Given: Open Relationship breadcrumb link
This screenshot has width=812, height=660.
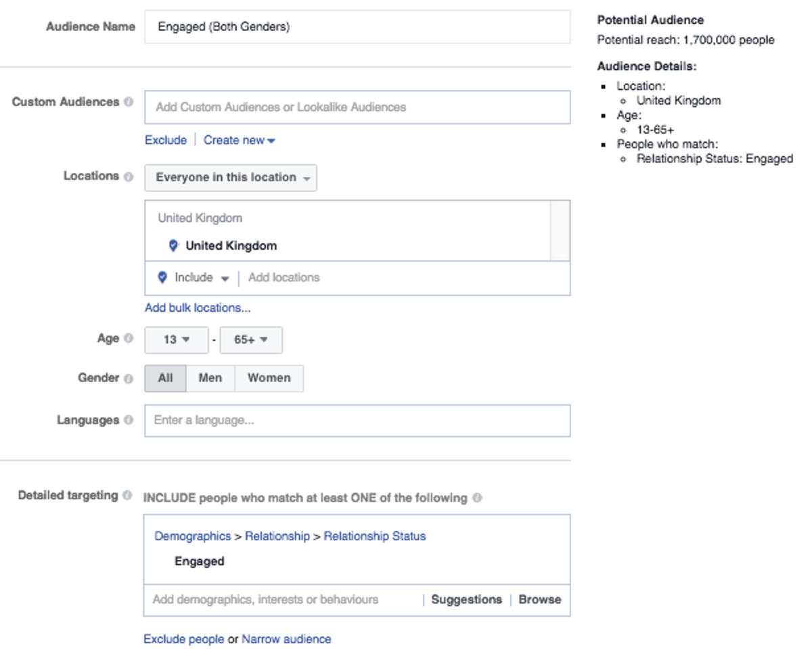Looking at the screenshot, I should click(277, 536).
